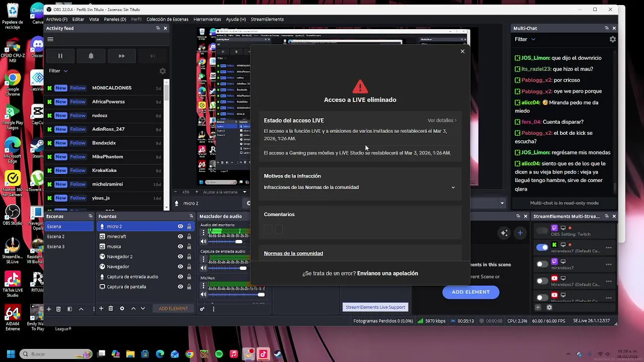This screenshot has height=362, width=644.
Task: Click Envíanos una apelación link
Action: [387, 274]
